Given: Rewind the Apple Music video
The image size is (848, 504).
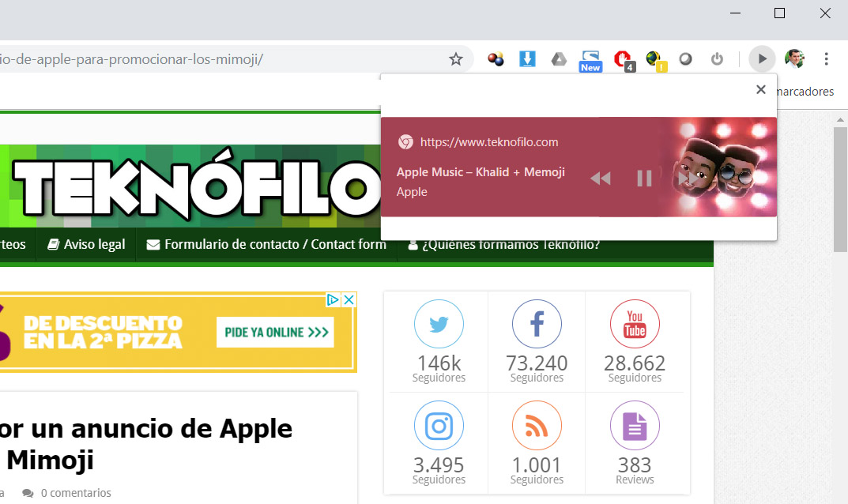Looking at the screenshot, I should 601,179.
